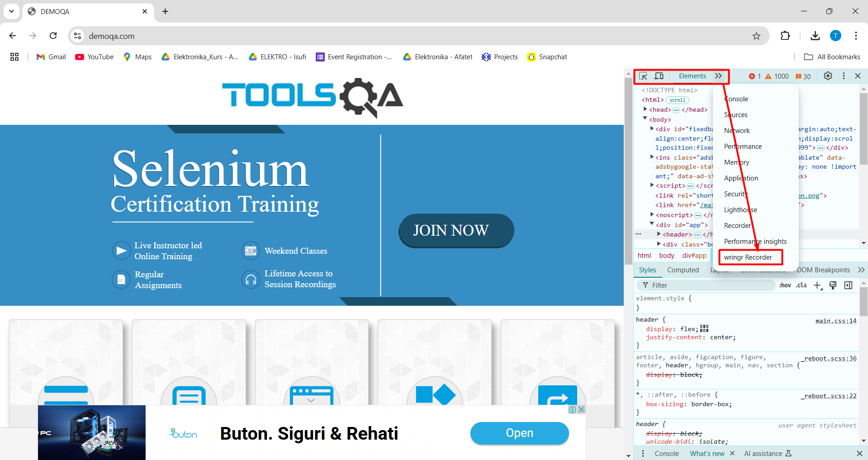Open main.css:14 source link
This screenshot has height=460, width=868.
click(836, 321)
